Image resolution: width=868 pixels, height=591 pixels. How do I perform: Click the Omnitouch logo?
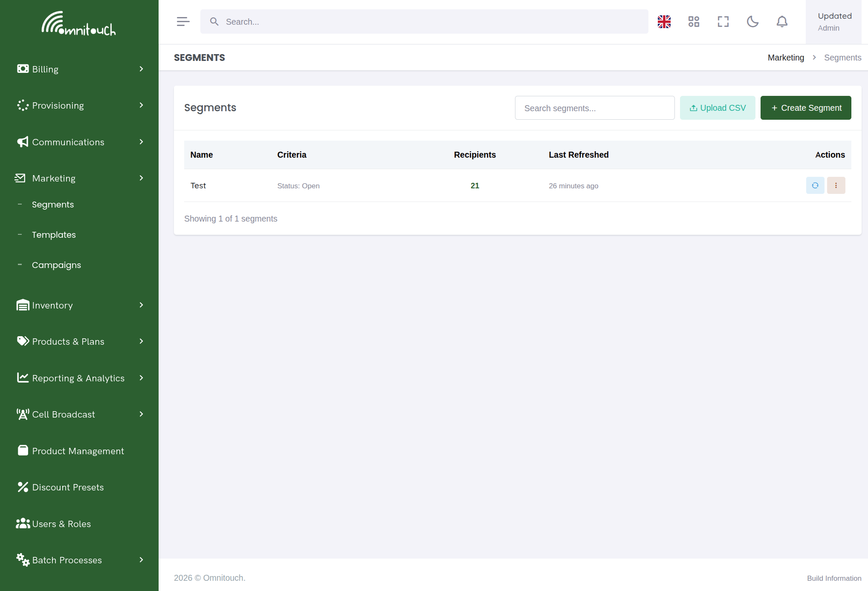(x=79, y=23)
